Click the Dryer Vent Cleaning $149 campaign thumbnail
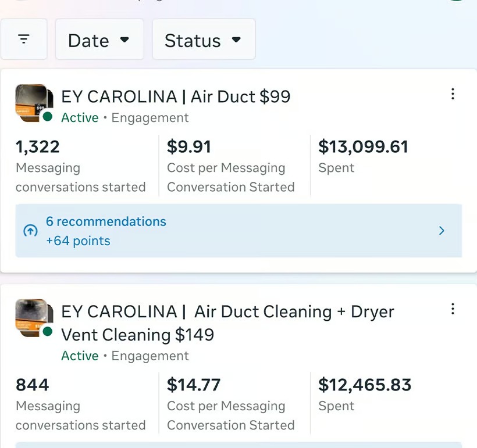This screenshot has height=448, width=477. pos(30,317)
